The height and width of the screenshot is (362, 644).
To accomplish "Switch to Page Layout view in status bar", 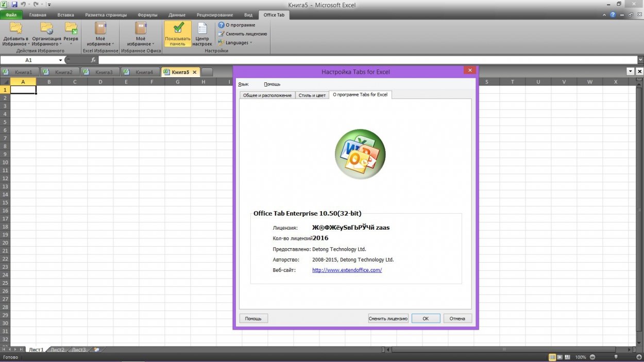I will pos(560,357).
